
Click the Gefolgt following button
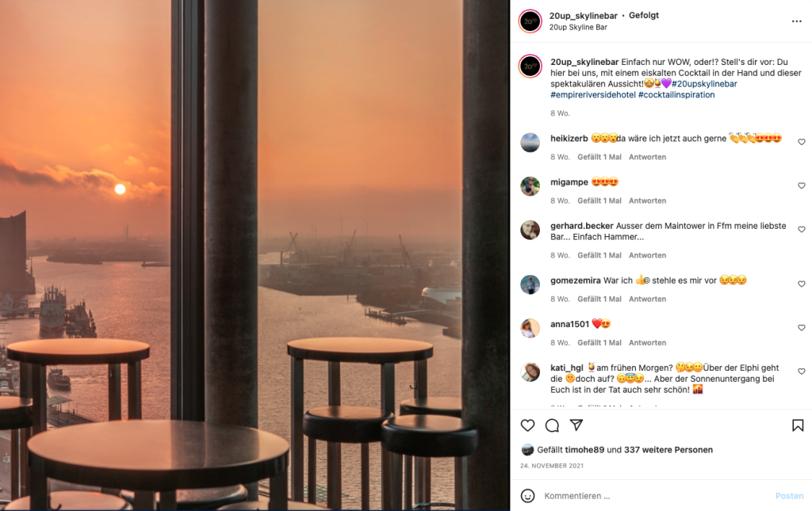(644, 16)
